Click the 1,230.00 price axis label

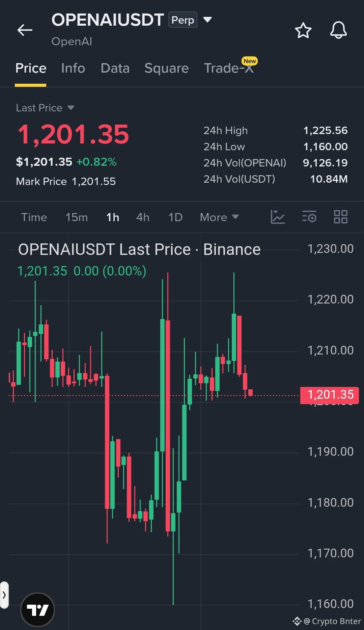(x=330, y=249)
